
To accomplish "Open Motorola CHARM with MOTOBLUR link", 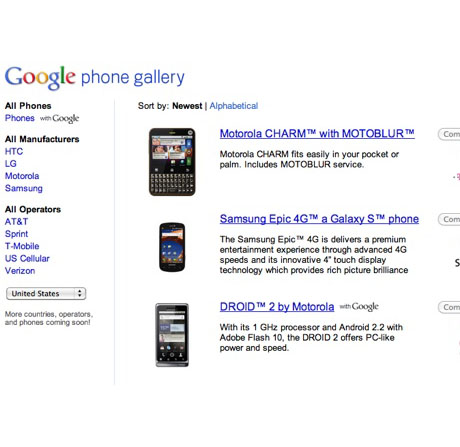I will (x=317, y=134).
